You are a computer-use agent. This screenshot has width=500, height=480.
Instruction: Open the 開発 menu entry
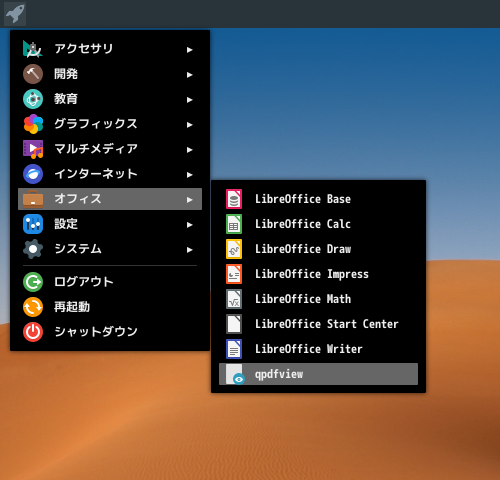tap(110, 74)
